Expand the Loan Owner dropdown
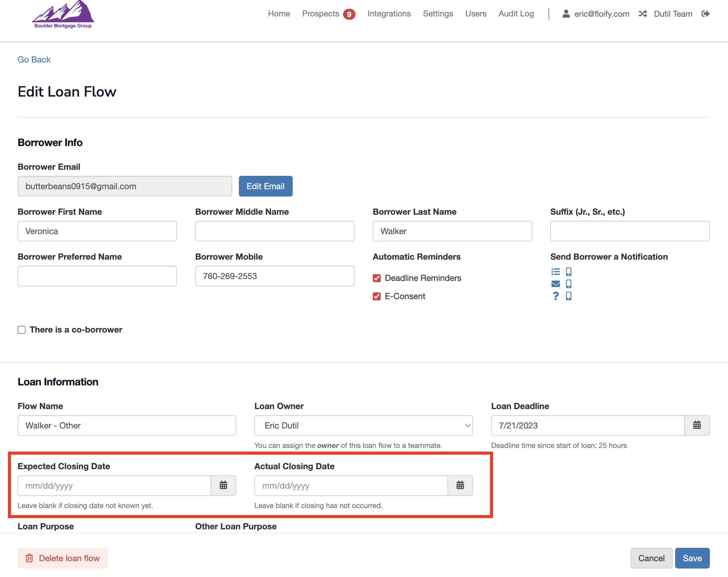Image resolution: width=728 pixels, height=577 pixels. (x=363, y=425)
